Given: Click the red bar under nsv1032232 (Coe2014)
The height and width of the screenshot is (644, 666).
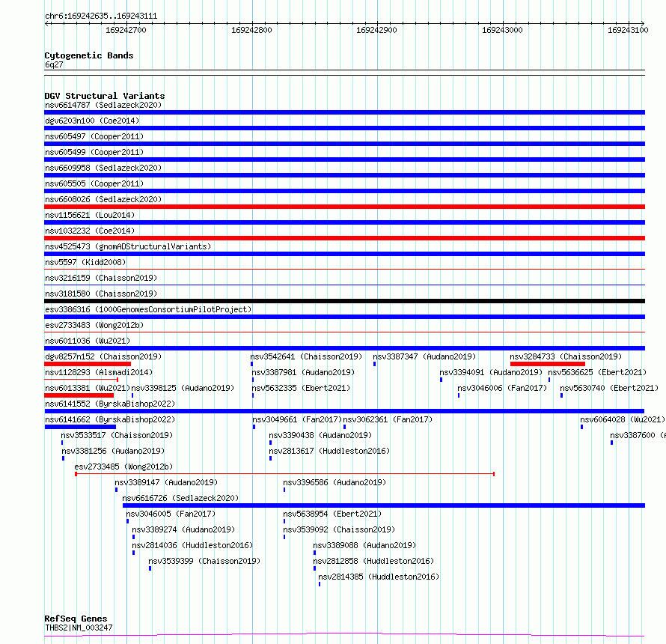Looking at the screenshot, I should (x=344, y=238).
